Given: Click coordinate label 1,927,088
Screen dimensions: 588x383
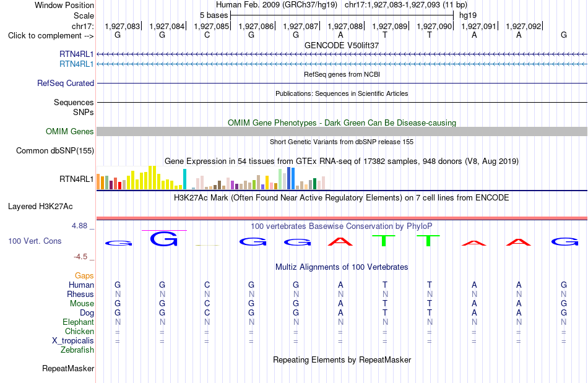Looking at the screenshot, I should pyautogui.click(x=345, y=26).
